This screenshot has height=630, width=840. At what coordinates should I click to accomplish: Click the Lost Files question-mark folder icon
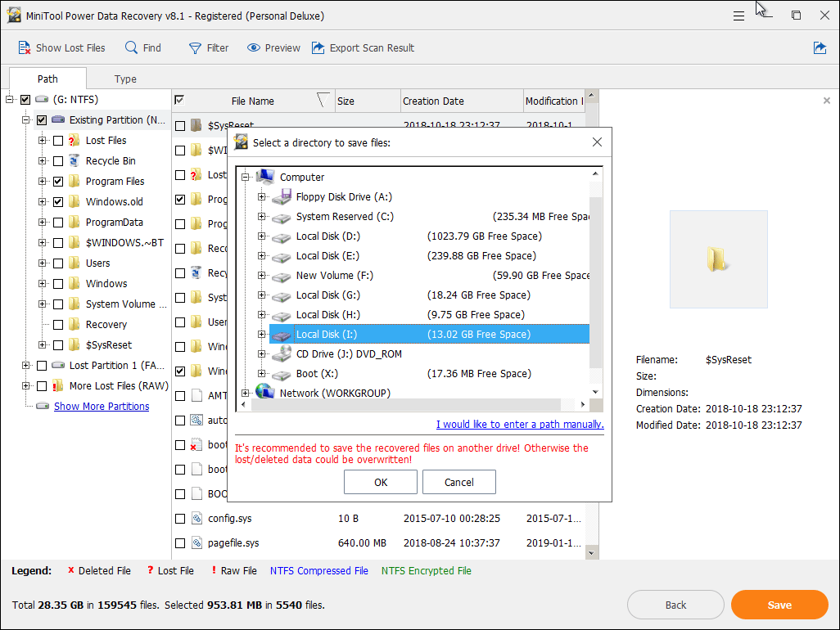pyautogui.click(x=75, y=140)
